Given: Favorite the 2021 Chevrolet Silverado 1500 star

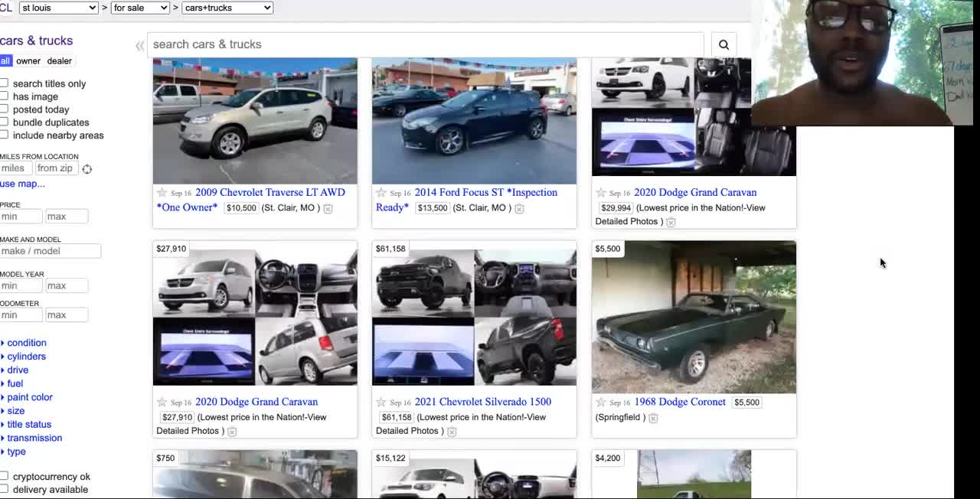Looking at the screenshot, I should [x=381, y=402].
